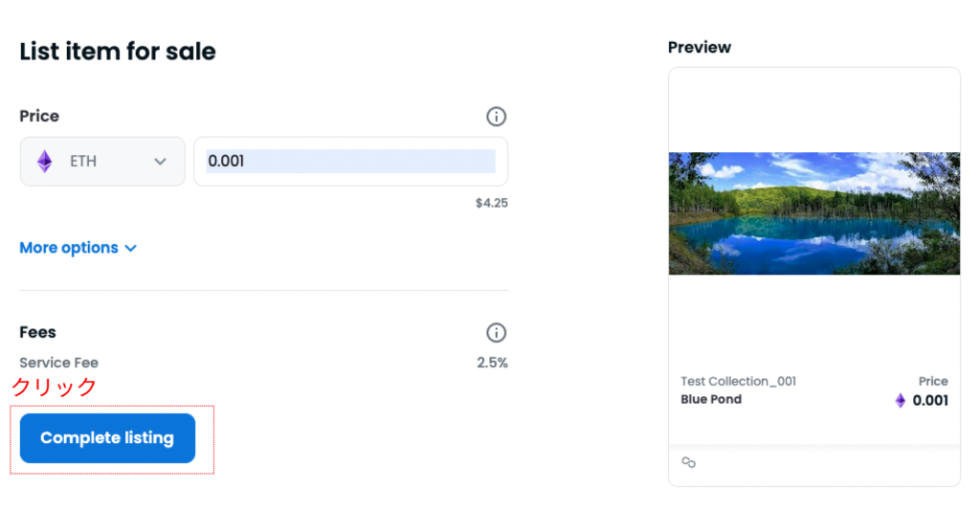The height and width of the screenshot is (510, 980).
Task: Click the 0.001 price in preview card
Action: point(929,401)
